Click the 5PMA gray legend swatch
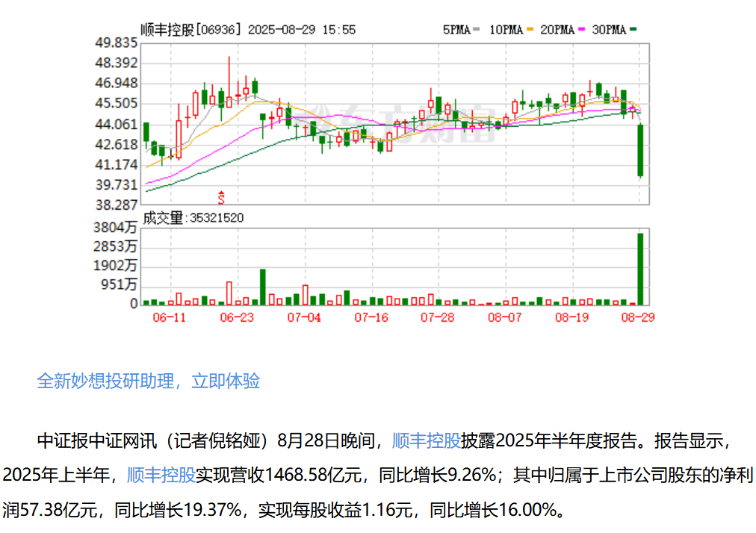 click(x=477, y=29)
